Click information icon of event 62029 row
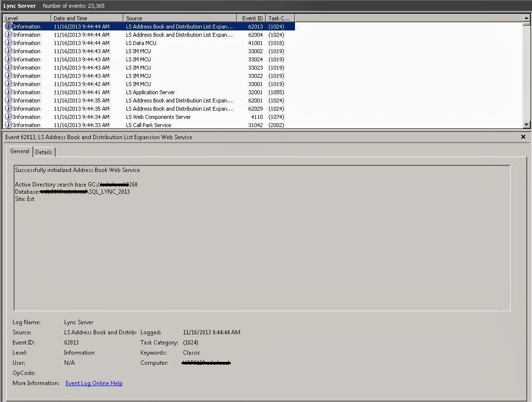This screenshot has height=402, width=532. 9,108
